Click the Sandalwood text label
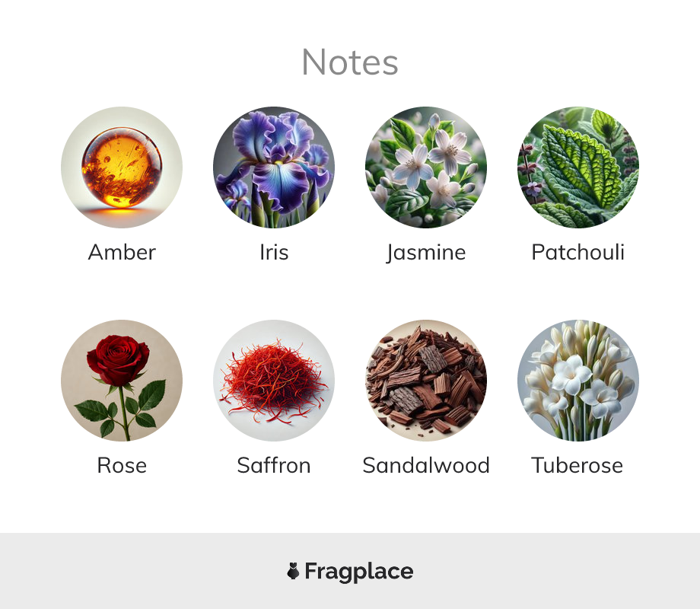Viewport: 700px width, 609px height. tap(426, 465)
